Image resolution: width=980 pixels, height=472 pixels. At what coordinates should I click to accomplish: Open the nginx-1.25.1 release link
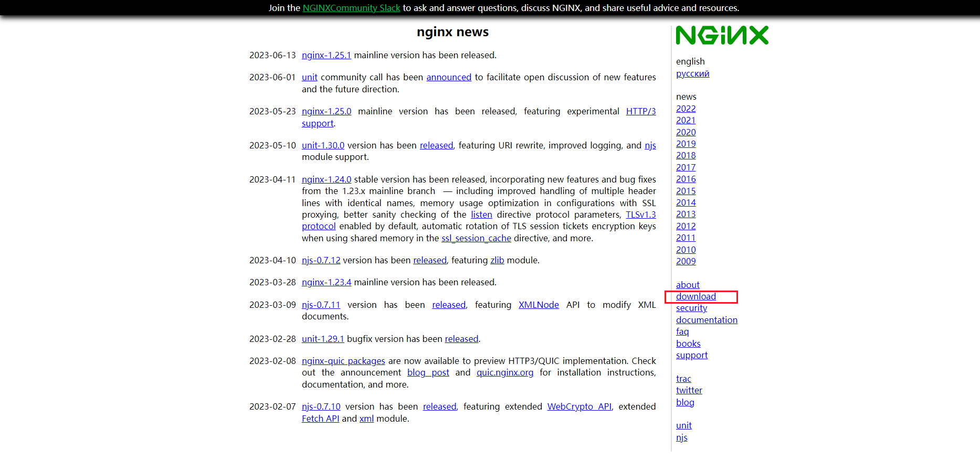(x=326, y=55)
